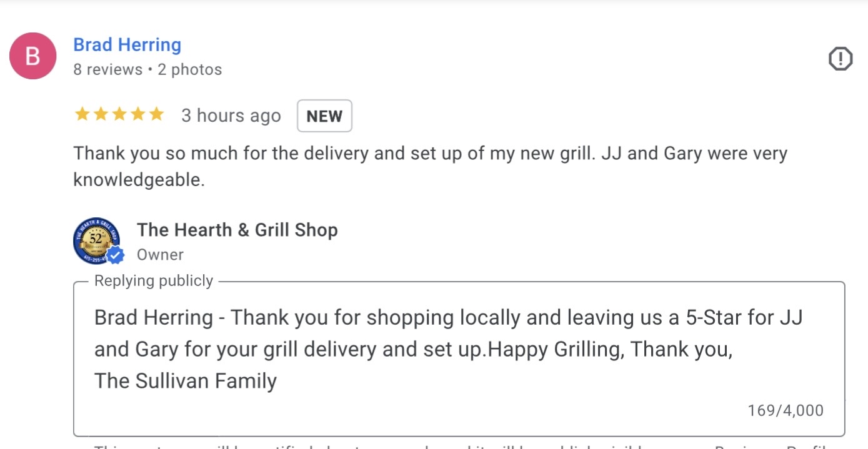Click the review text mentioning JJ and Gary
The height and width of the screenshot is (449, 868).
tap(431, 166)
